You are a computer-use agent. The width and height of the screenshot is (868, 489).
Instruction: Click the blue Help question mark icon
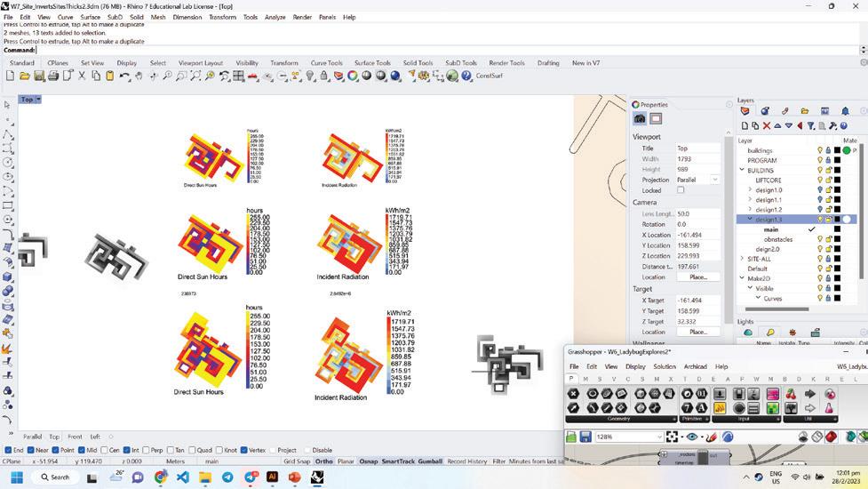(466, 76)
